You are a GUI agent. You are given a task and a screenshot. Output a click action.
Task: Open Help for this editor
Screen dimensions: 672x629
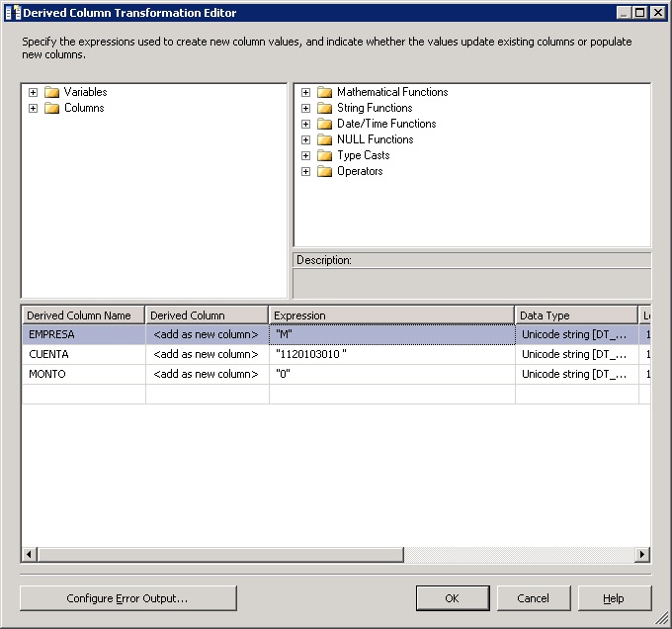pyautogui.click(x=614, y=598)
